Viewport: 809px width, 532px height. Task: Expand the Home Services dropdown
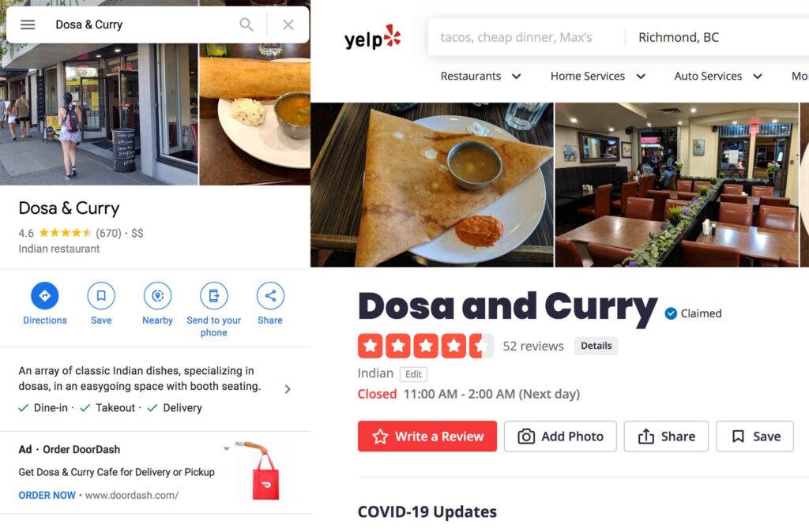[x=597, y=77]
